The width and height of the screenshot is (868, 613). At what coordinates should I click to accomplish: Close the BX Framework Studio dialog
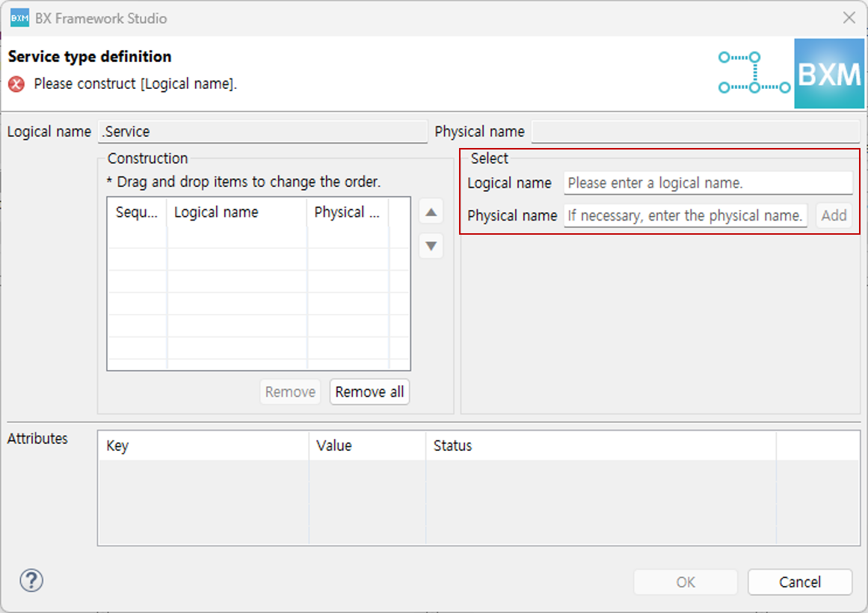(849, 18)
